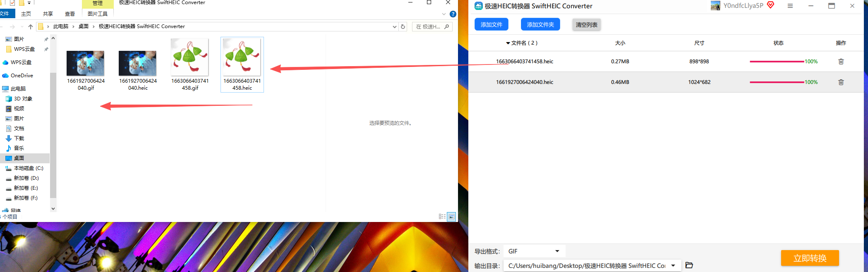Open 新加卷 (E:) drive
Viewport: 868px width, 272px height.
(x=22, y=188)
